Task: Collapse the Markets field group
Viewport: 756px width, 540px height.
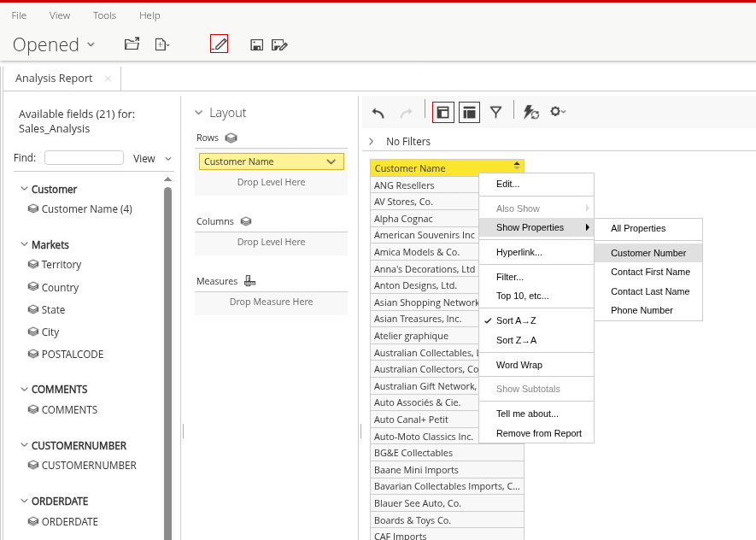Action: click(x=23, y=245)
